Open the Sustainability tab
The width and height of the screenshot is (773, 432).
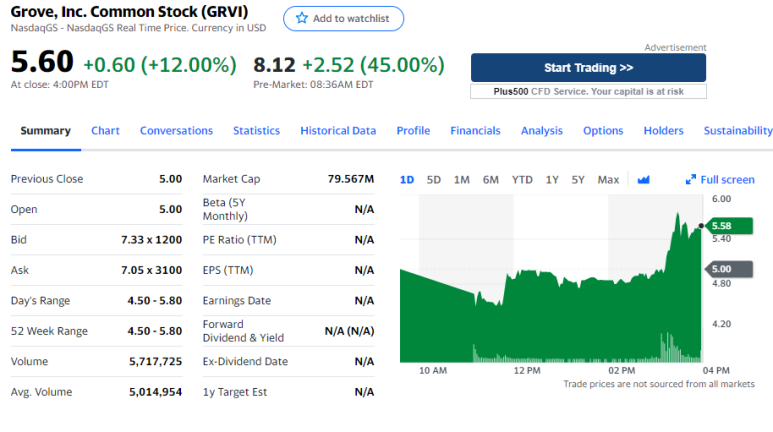click(x=738, y=131)
